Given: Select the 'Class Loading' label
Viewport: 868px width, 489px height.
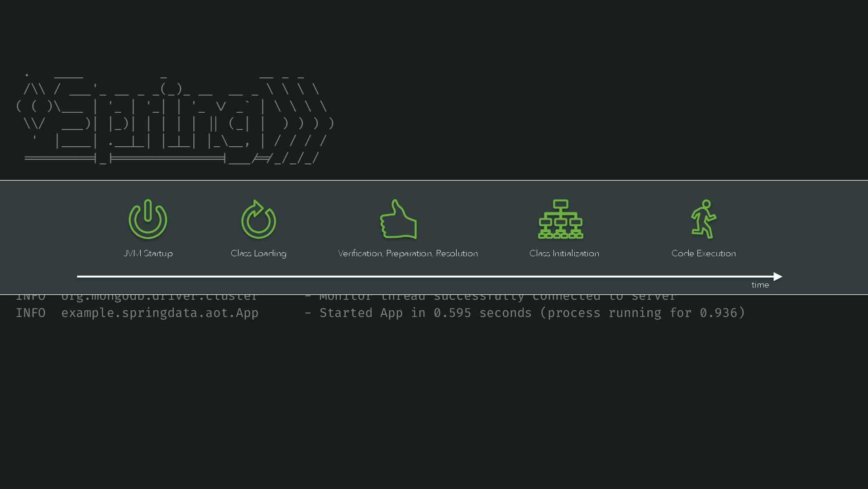Looking at the screenshot, I should 258,254.
